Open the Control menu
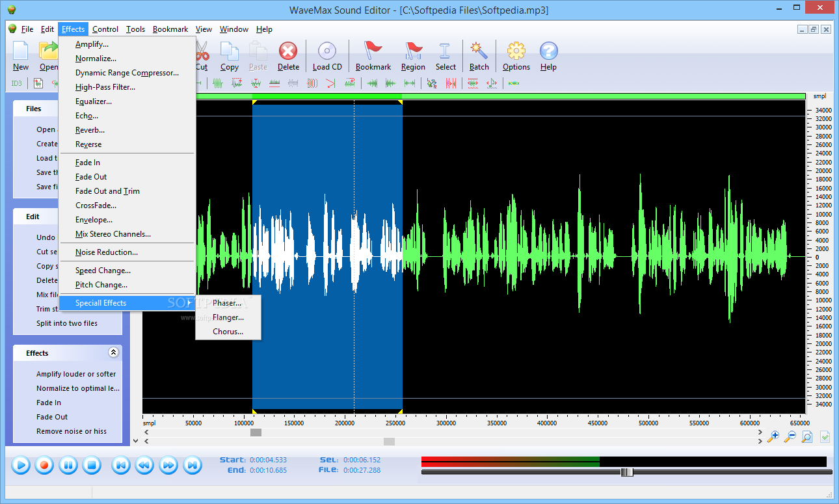Image resolution: width=839 pixels, height=504 pixels. point(105,29)
